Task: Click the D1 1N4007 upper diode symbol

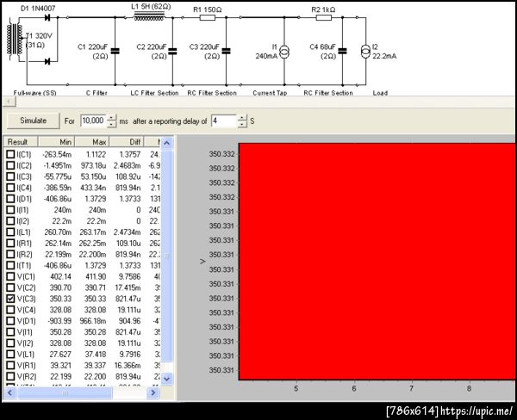Action: (47, 17)
